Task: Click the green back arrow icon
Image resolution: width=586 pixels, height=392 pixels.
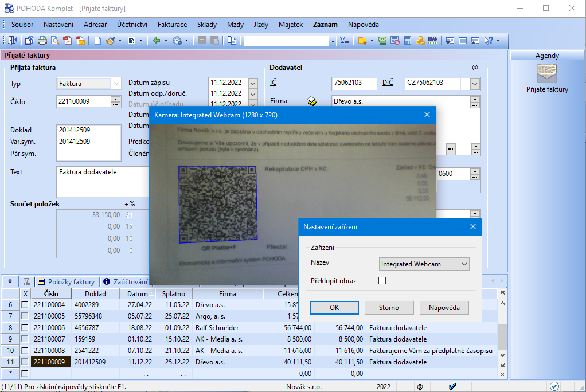Action: [x=156, y=41]
